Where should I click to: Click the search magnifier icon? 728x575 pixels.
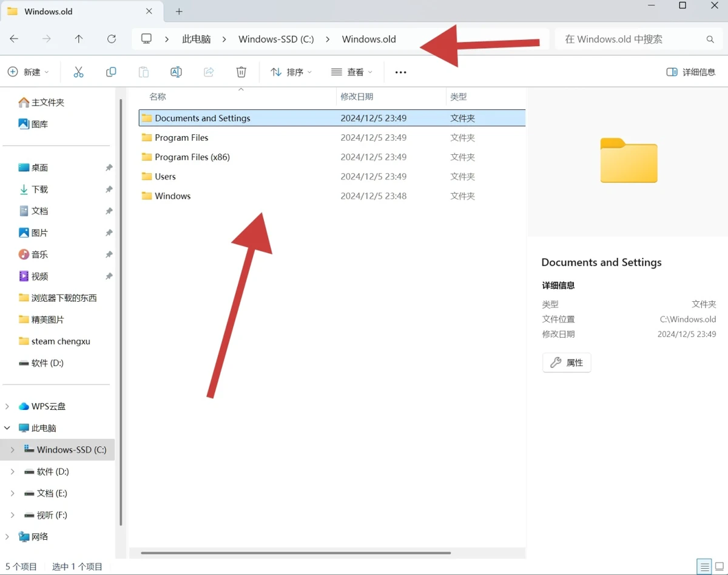point(710,39)
